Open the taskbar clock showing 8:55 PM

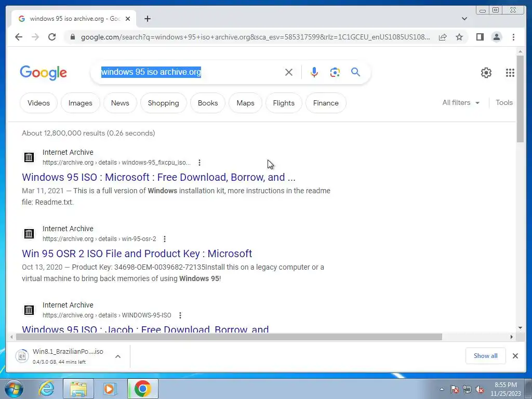pos(506,389)
